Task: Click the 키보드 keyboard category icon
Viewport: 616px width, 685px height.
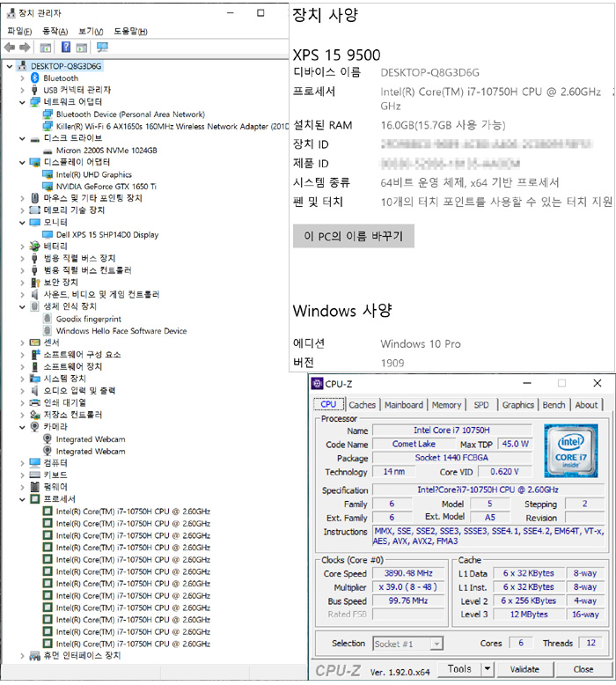Action: (x=35, y=475)
